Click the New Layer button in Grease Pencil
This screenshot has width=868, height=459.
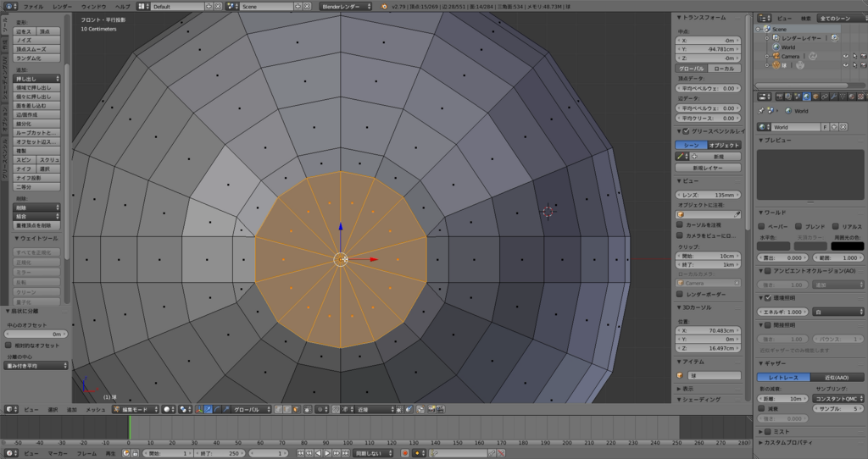coord(708,168)
